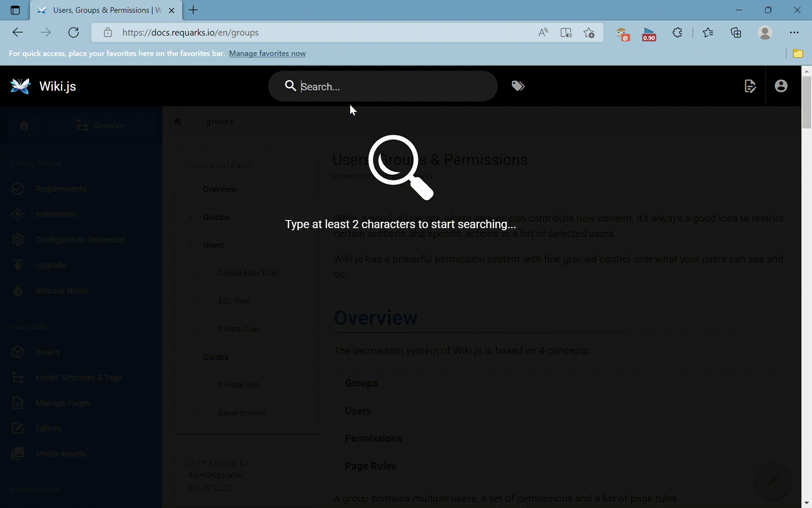Screen dimensions: 812x508
Task: Click the new page icon at top right
Action: [x=750, y=86]
